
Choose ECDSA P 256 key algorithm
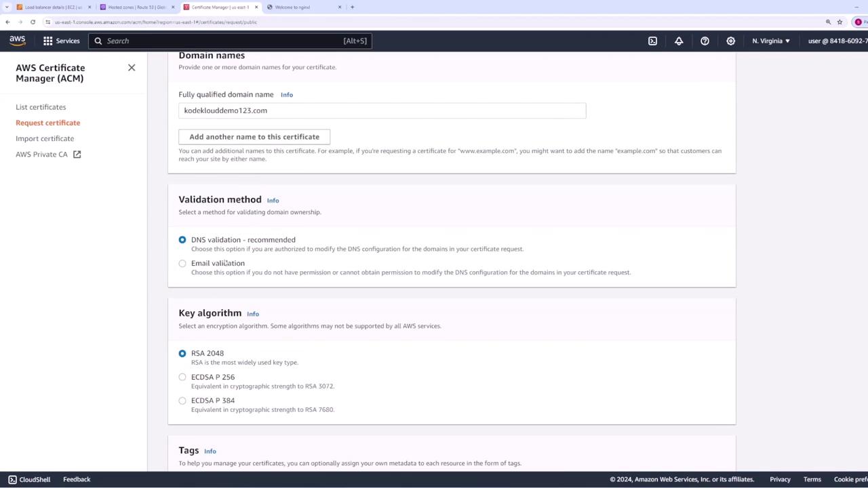point(182,378)
